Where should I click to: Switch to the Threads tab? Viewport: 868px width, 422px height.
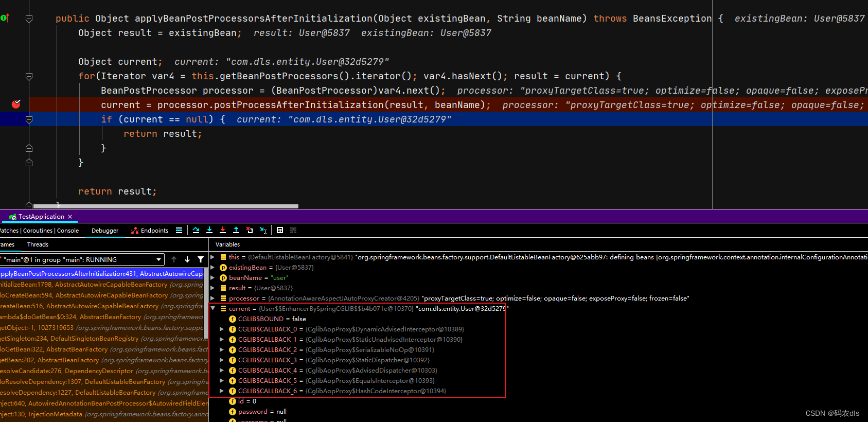click(38, 244)
